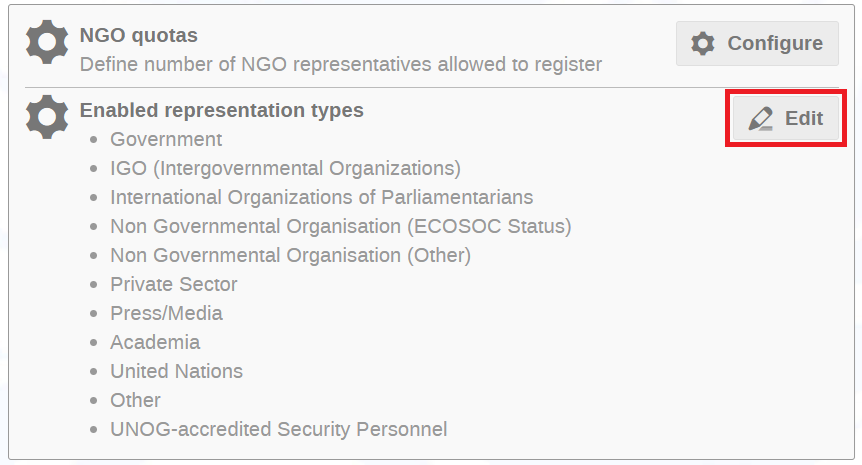Select the Other representation type
Screen dimensions: 862x465
(135, 400)
